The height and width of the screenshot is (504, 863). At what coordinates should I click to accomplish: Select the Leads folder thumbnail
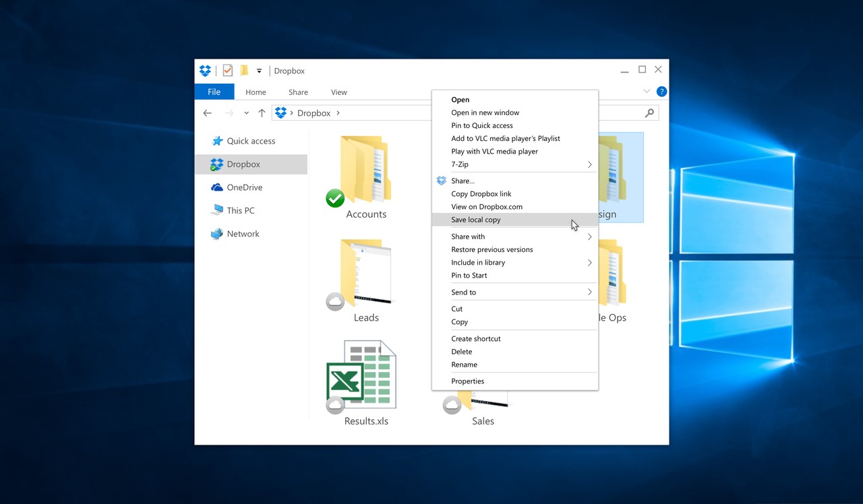(365, 272)
